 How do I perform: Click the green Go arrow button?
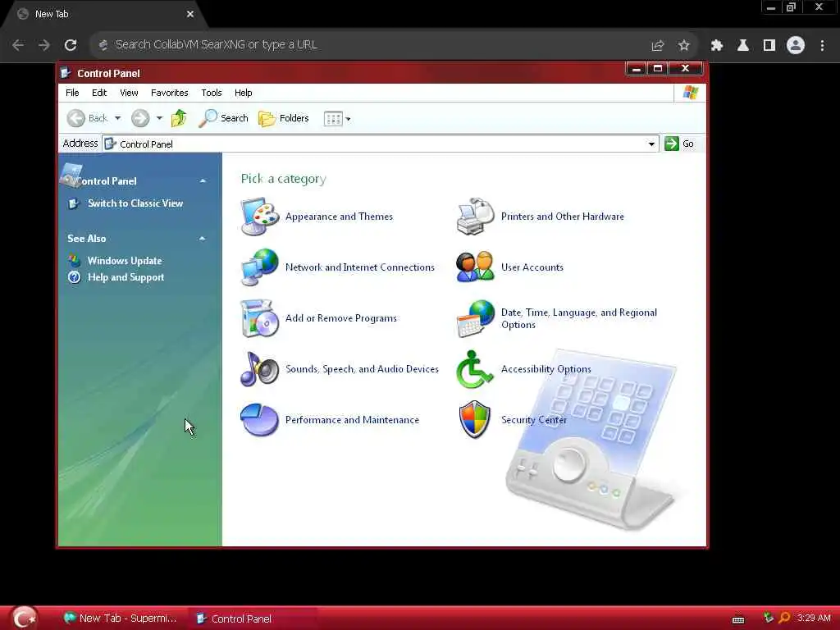671,144
